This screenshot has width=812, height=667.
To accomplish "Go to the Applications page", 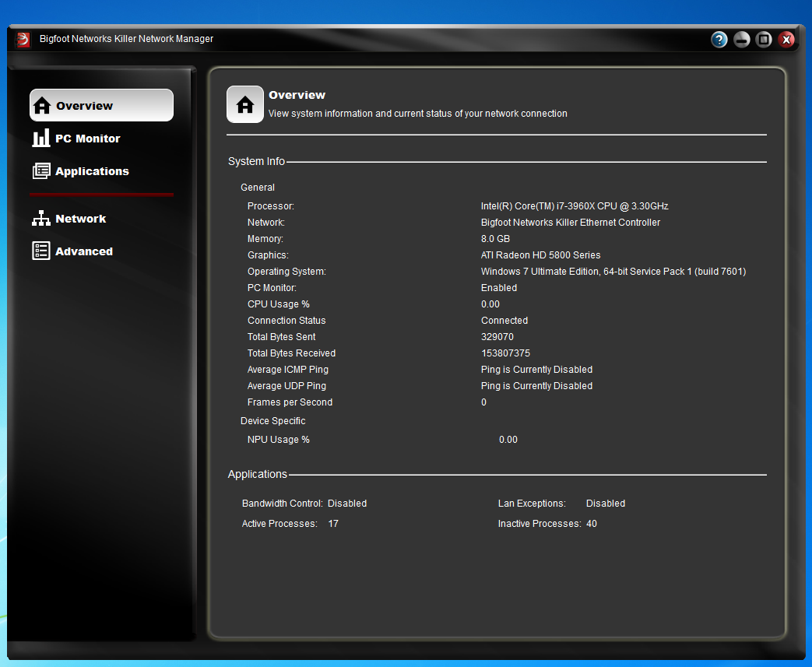I will coord(92,171).
